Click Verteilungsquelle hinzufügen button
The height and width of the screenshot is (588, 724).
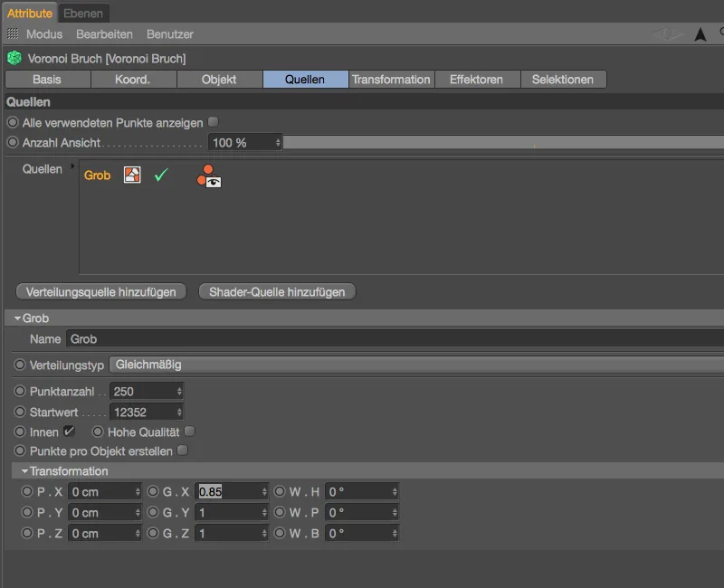tap(101, 291)
